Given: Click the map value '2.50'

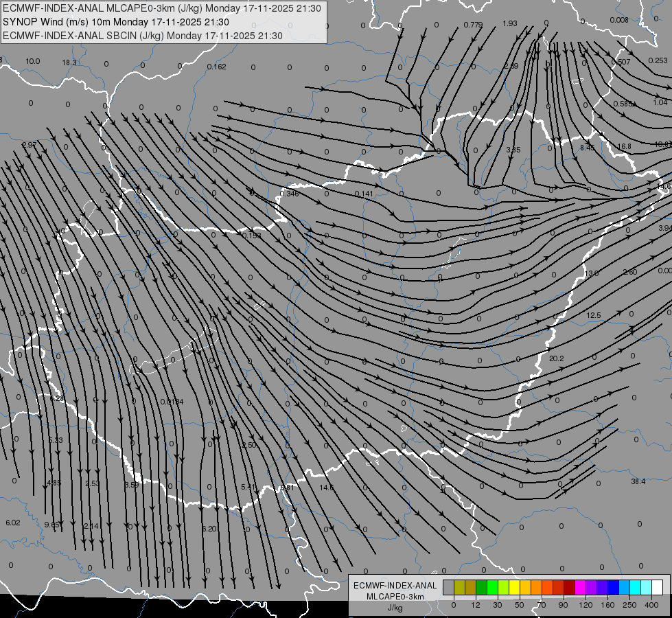Looking at the screenshot, I should coord(249,445).
